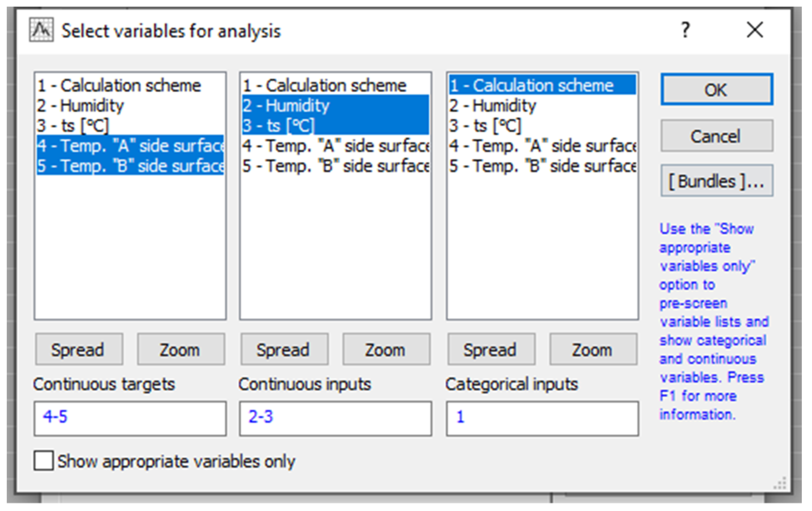This screenshot has width=812, height=511.
Task: Click Zoom under Categorical inputs list
Action: point(593,349)
